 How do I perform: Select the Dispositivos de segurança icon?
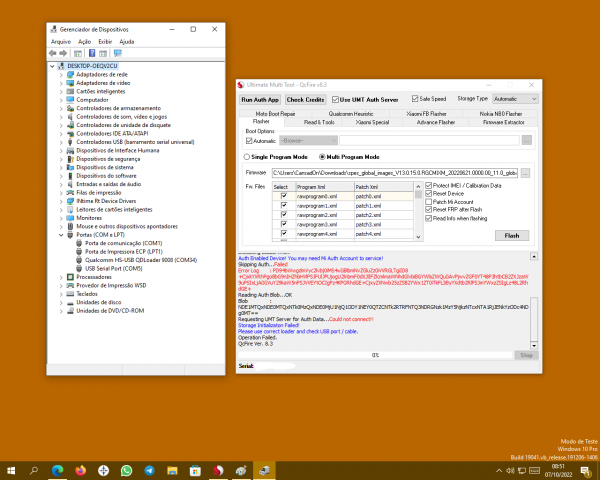coord(70,159)
